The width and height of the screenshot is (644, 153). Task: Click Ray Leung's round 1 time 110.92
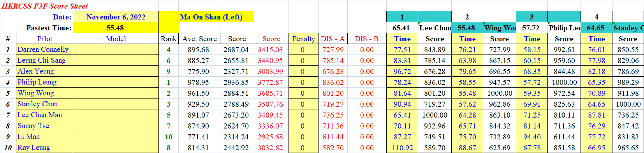coord(402,148)
